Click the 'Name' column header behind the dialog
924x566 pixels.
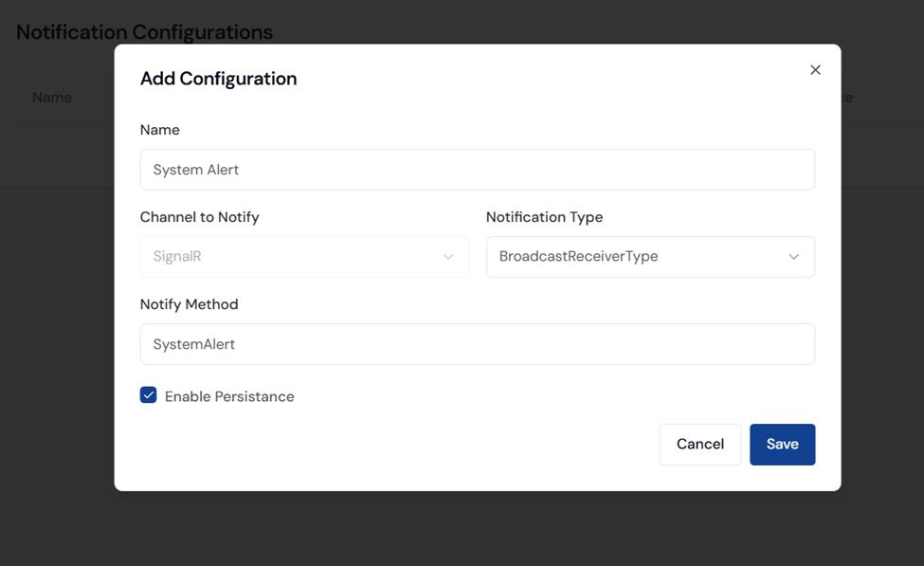[52, 98]
